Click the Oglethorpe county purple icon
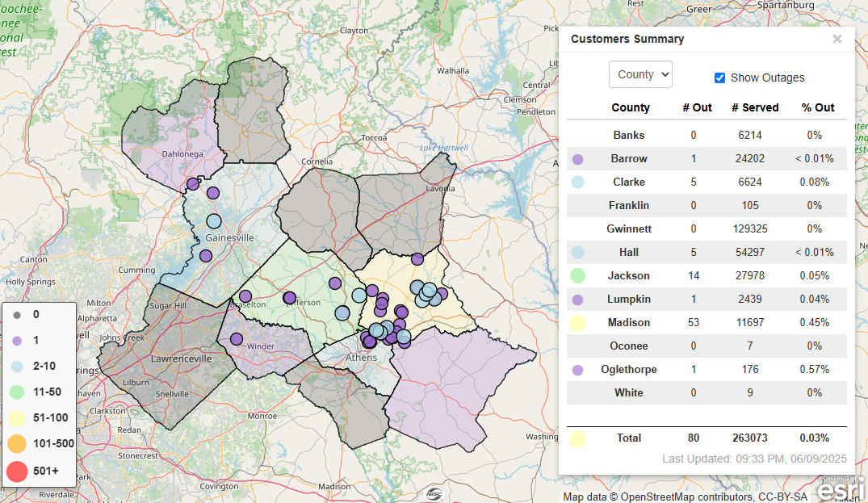This screenshot has height=503, width=868. (577, 370)
